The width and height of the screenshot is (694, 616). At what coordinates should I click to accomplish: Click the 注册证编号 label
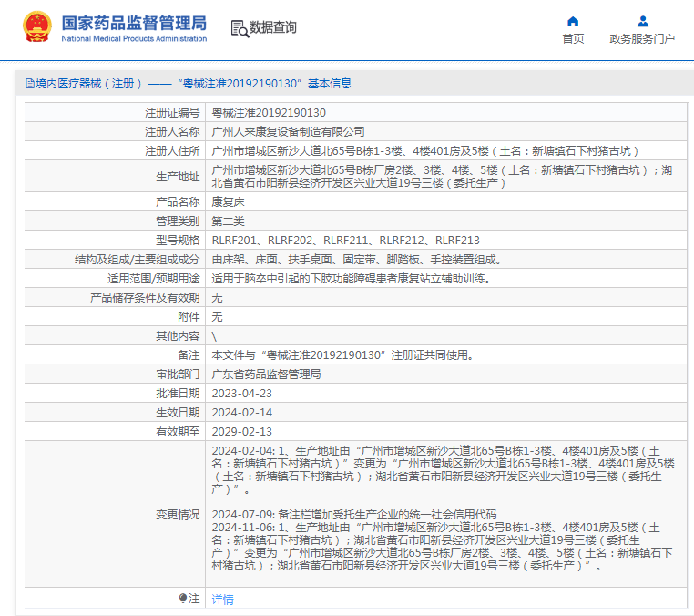click(172, 113)
